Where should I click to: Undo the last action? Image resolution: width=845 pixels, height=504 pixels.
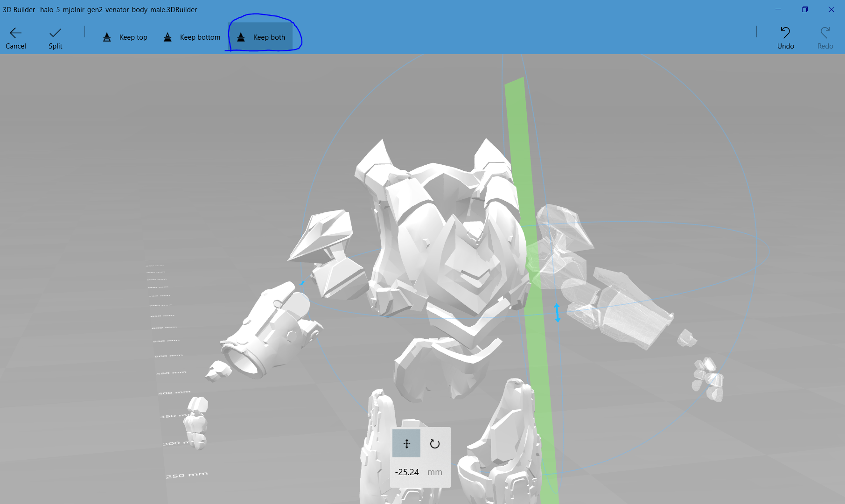785,38
